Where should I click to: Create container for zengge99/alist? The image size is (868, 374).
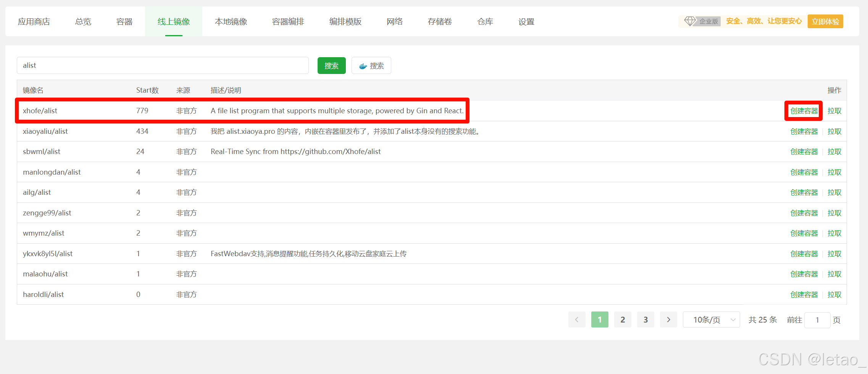pyautogui.click(x=804, y=213)
